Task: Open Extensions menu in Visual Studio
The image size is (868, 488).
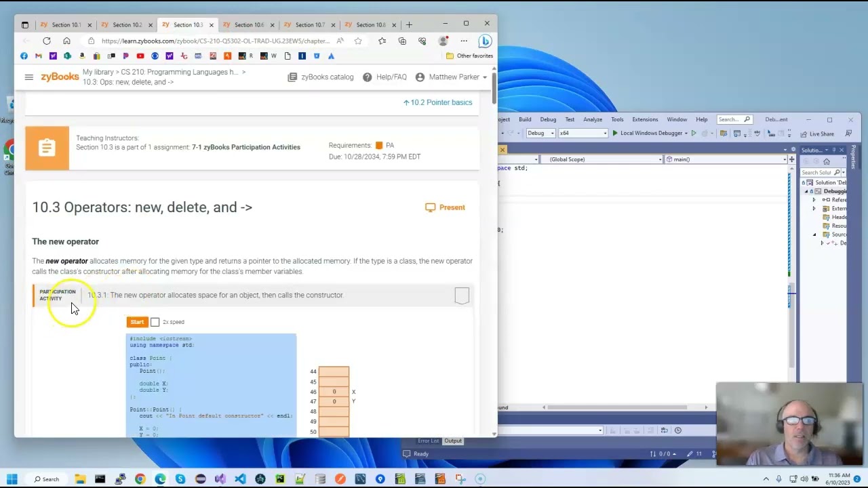Action: click(x=645, y=119)
